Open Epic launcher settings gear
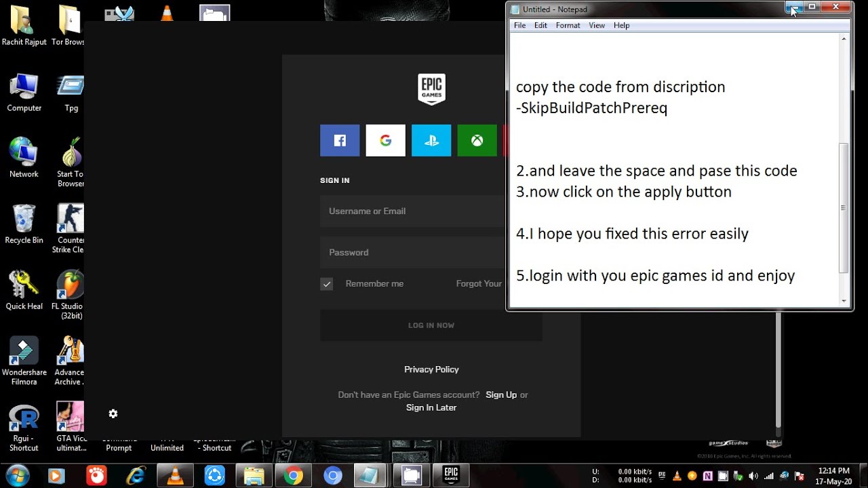This screenshot has width=868, height=488. [x=113, y=413]
